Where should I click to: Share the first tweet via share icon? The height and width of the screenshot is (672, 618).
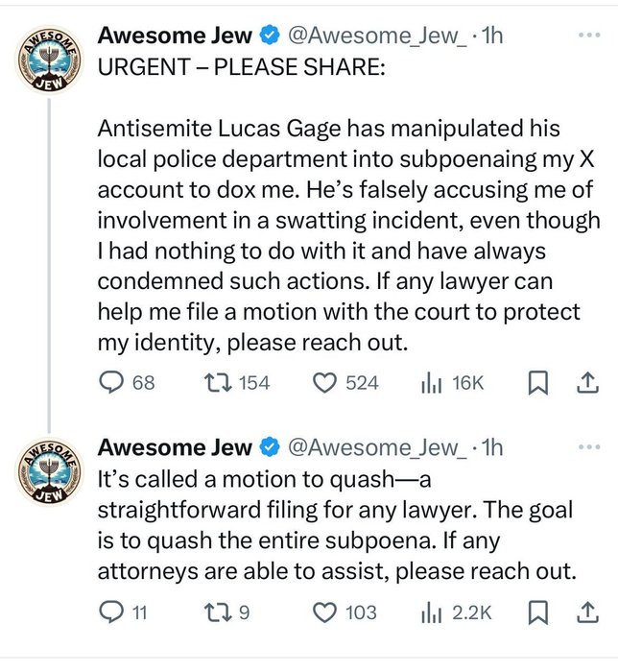[x=587, y=382]
